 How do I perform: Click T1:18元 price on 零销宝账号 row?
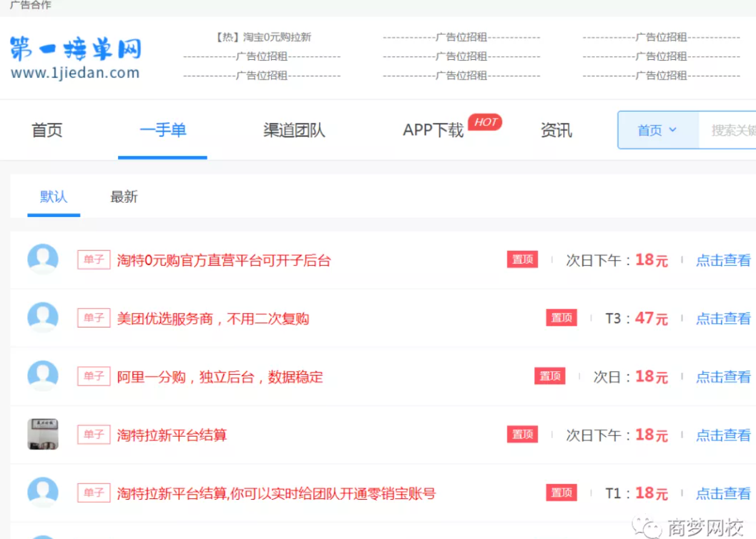(x=637, y=493)
